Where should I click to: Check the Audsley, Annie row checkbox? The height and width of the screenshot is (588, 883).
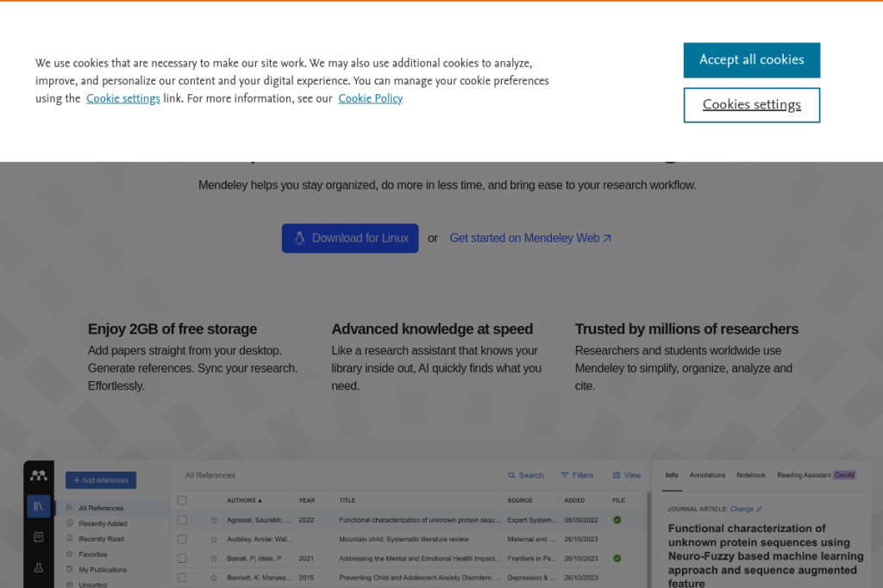[x=182, y=539]
